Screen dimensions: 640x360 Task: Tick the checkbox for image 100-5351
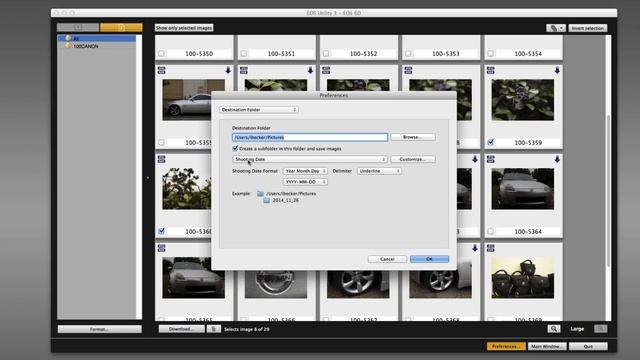[x=244, y=53]
